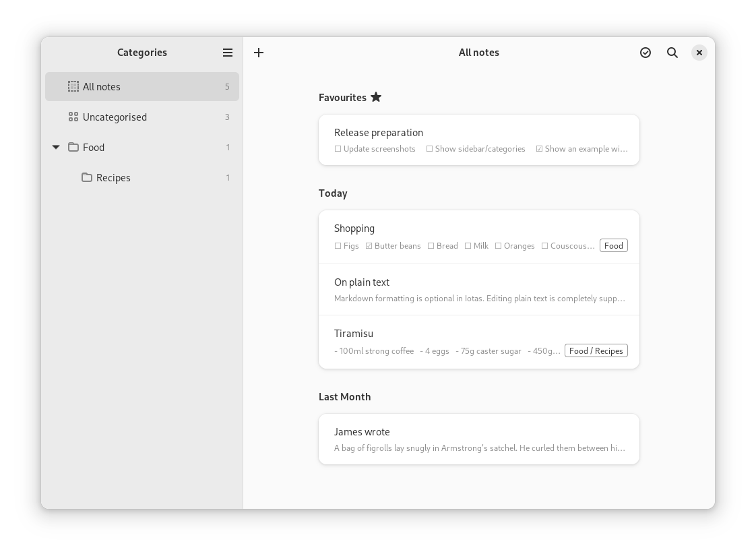This screenshot has height=554, width=756.
Task: Click the Recipes folder icon
Action: pyautogui.click(x=87, y=177)
